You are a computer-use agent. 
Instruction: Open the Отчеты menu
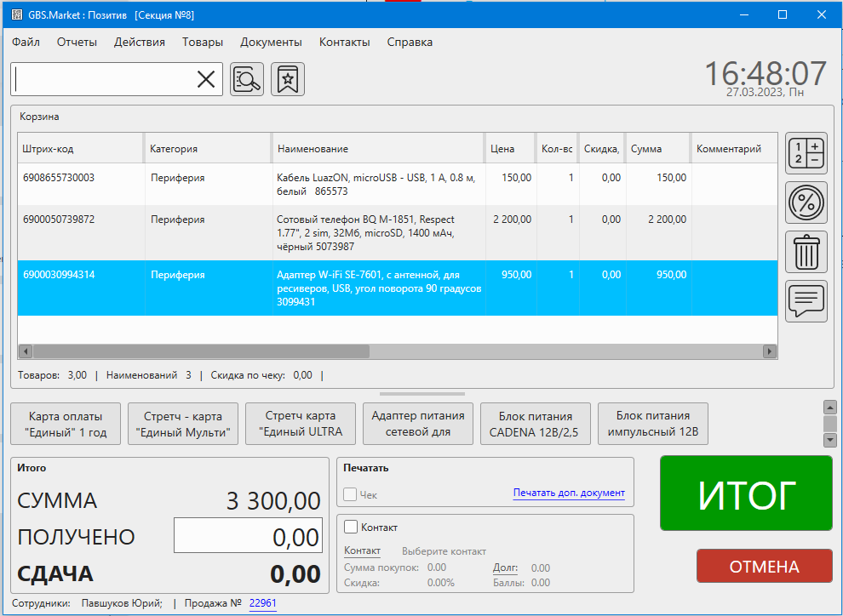pyautogui.click(x=77, y=42)
